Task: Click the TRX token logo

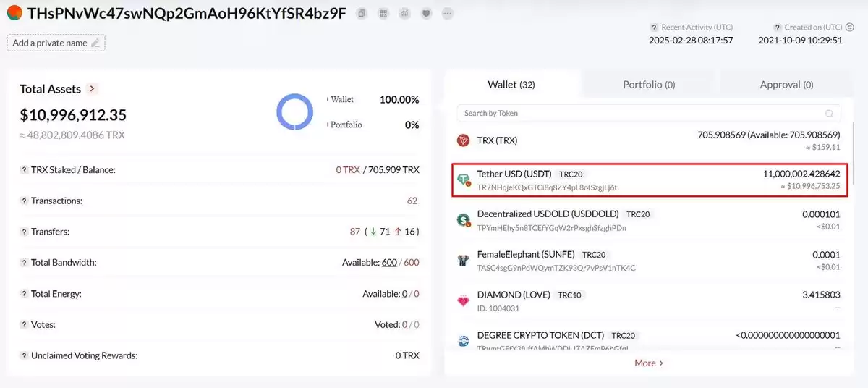Action: 464,140
